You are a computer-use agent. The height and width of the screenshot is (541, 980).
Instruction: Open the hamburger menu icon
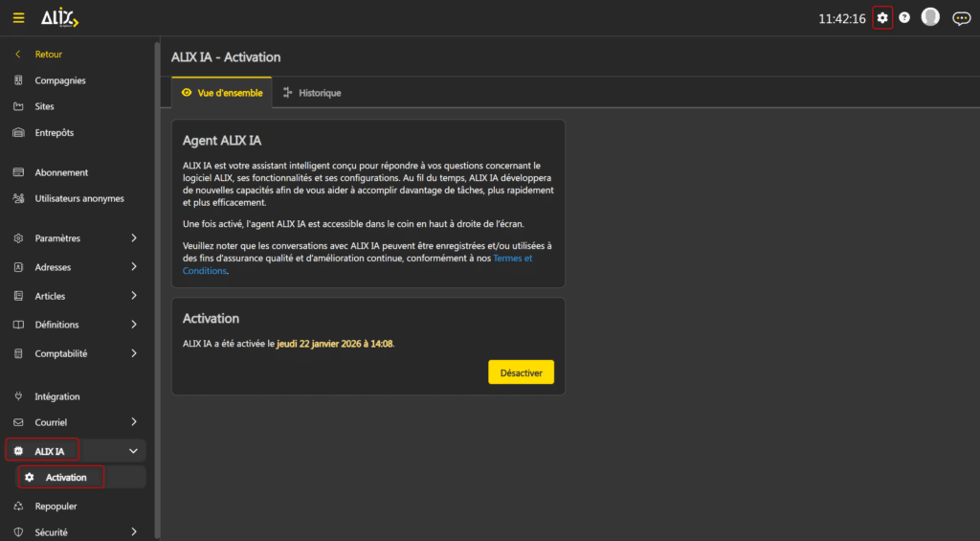point(18,18)
